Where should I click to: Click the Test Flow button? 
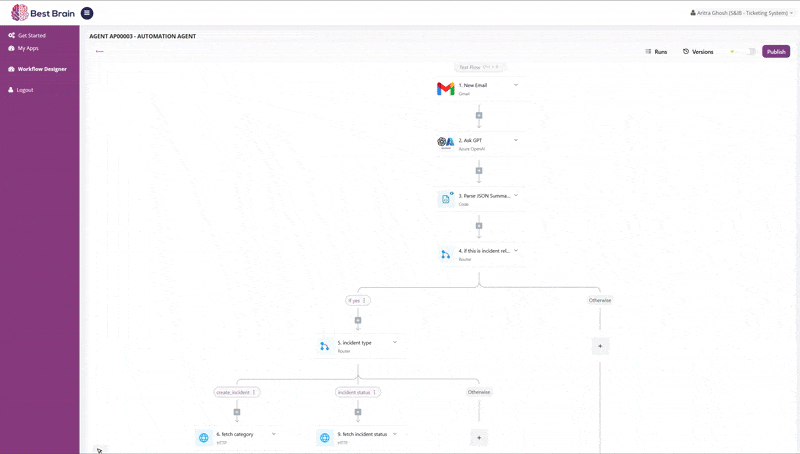[x=479, y=67]
